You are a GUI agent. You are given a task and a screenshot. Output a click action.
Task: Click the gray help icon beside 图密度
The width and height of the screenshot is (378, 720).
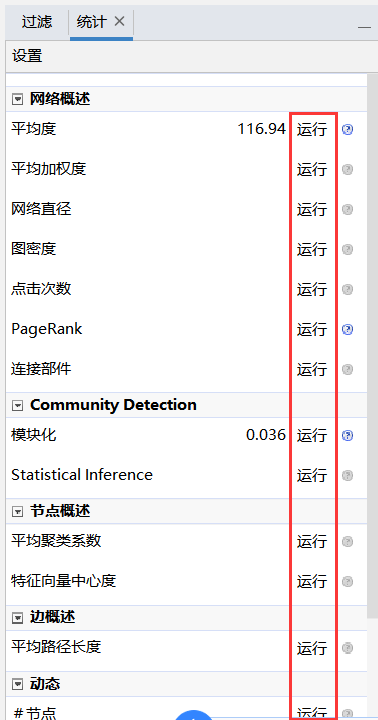pos(348,250)
